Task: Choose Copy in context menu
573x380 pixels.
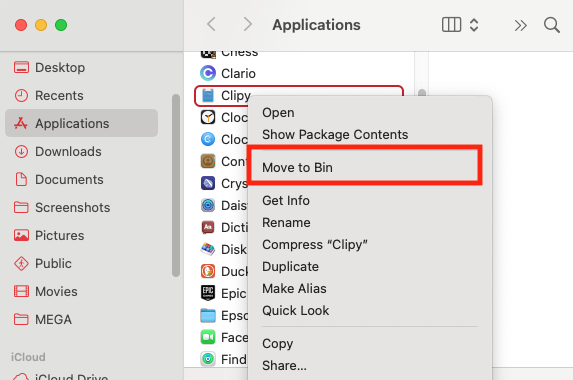Action: click(370, 343)
